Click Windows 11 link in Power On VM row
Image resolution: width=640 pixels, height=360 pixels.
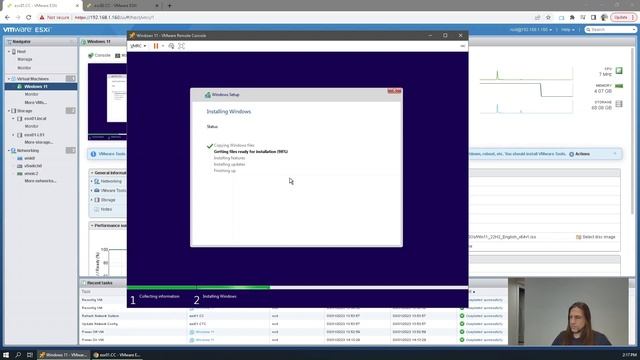click(x=204, y=340)
